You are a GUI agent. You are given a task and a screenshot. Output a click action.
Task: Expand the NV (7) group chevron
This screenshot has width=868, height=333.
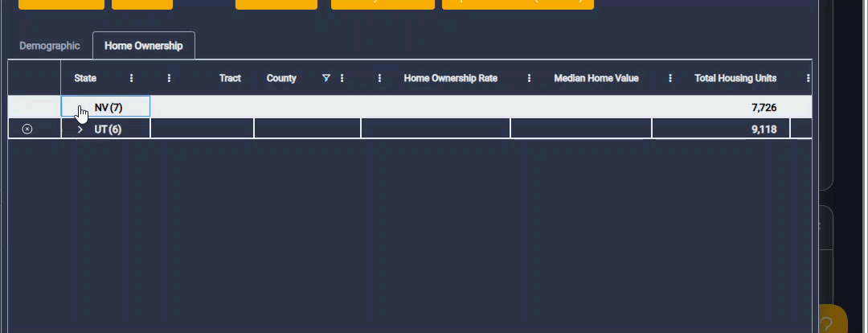tap(80, 108)
